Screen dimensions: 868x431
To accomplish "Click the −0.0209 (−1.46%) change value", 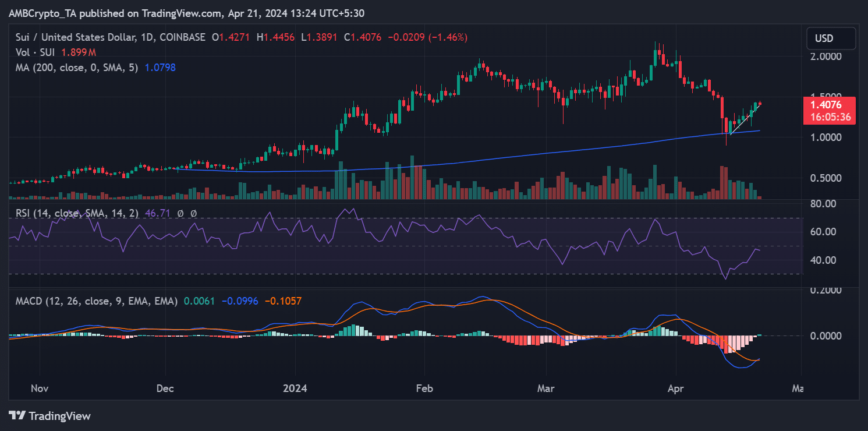I will tap(427, 37).
